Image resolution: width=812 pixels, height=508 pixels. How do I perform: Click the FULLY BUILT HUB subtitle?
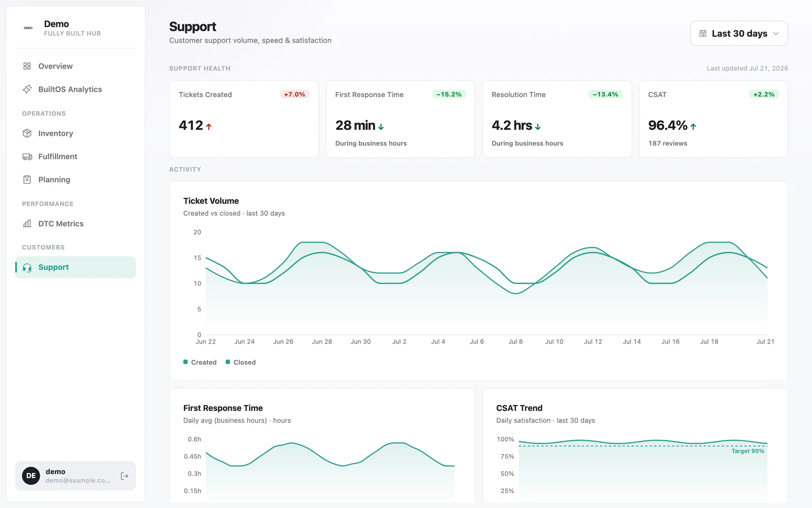72,33
